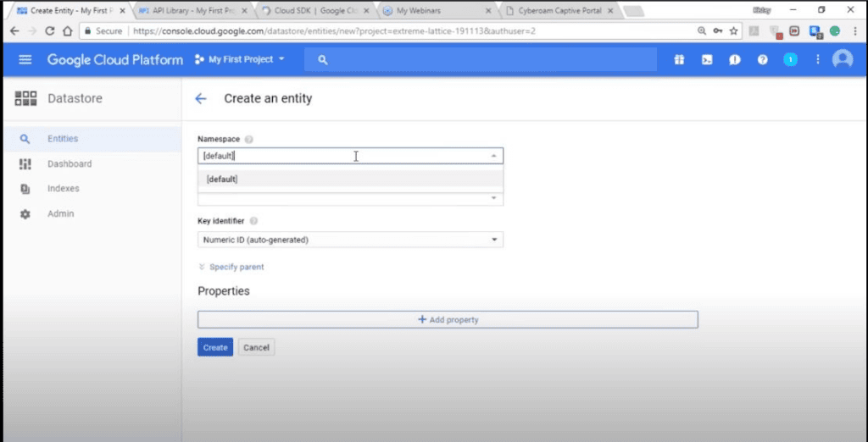Choose the [default] option in list
The height and width of the screenshot is (442, 868).
pyautogui.click(x=350, y=180)
